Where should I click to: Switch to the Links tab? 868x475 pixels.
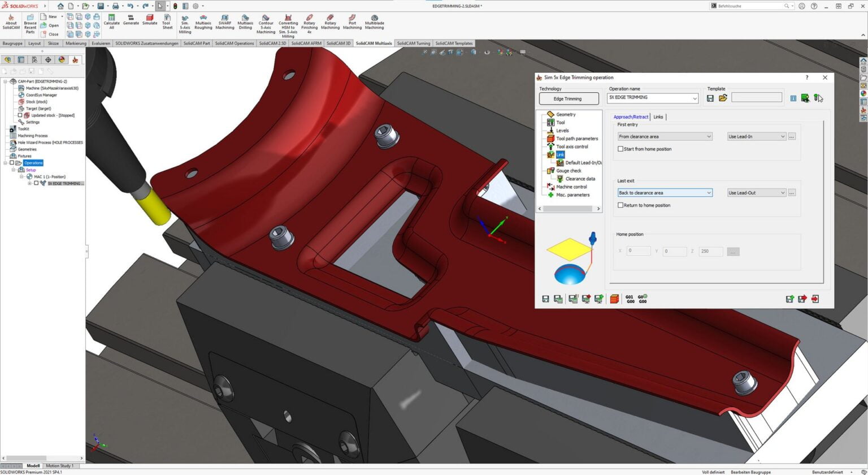(658, 116)
